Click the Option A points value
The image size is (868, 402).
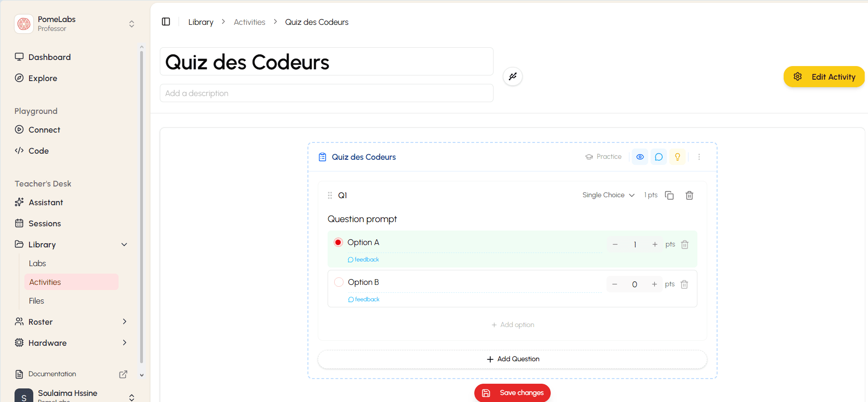point(635,245)
